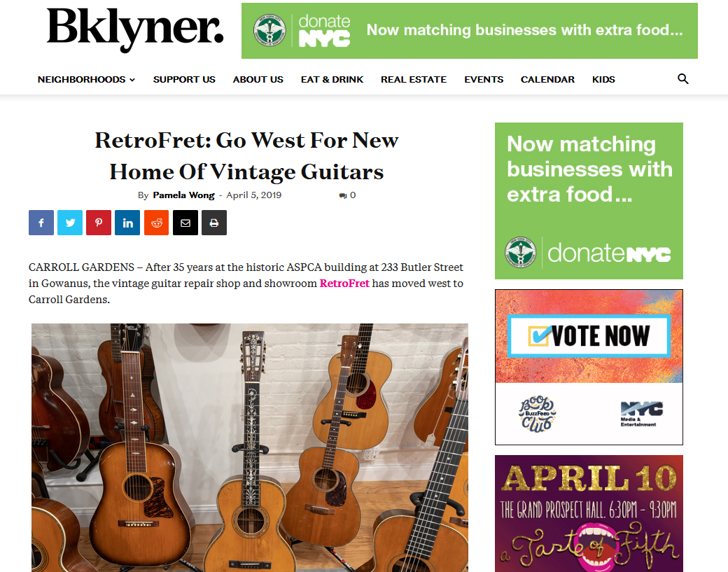Open the Real Estate section
728x572 pixels.
click(414, 79)
